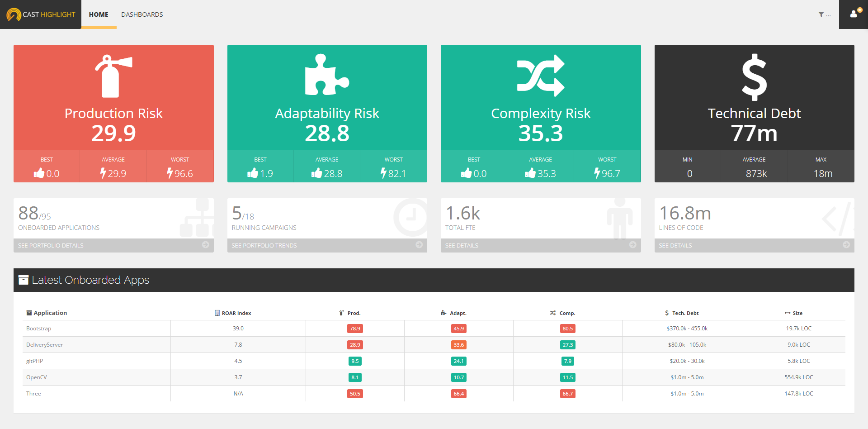Click Production Risk WORST value 96.6
The height and width of the screenshot is (429, 868).
180,173
